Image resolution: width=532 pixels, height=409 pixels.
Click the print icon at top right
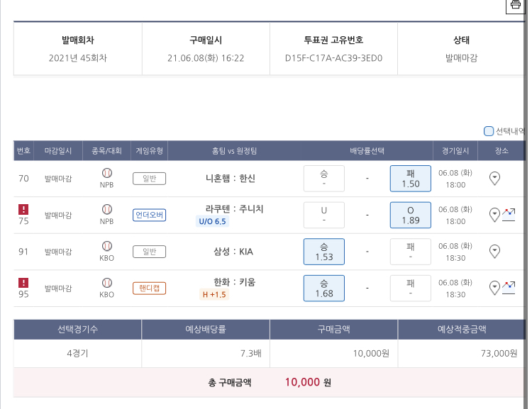click(516, 6)
